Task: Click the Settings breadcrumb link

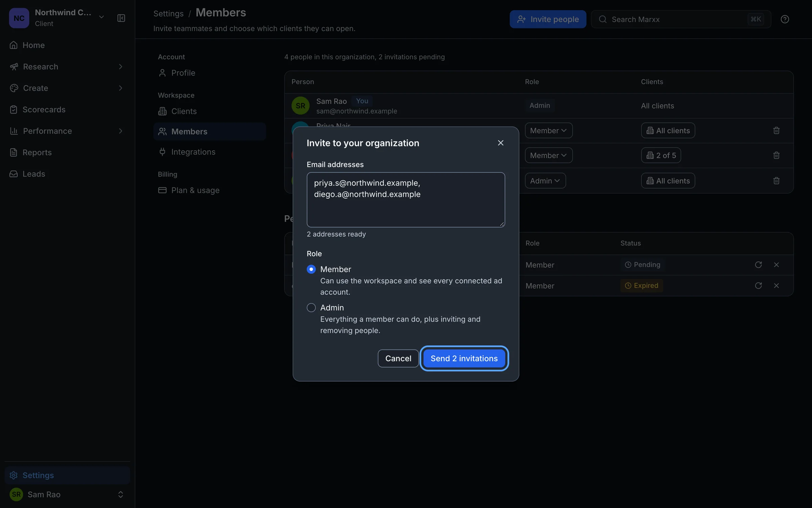Action: [x=168, y=14]
